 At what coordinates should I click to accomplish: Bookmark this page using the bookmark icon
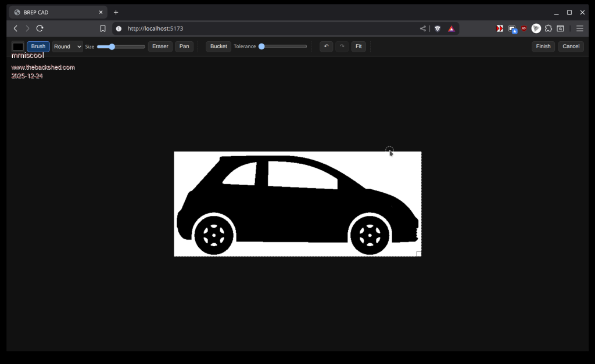[103, 28]
